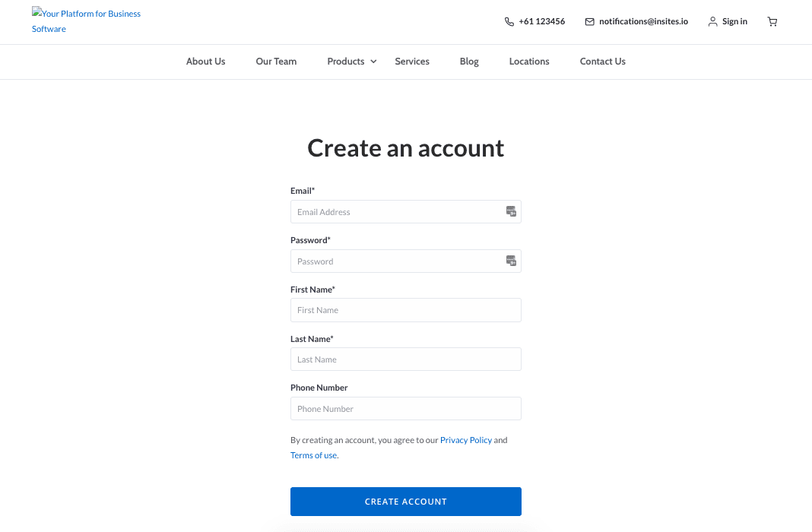Go to Our Team page
The height and width of the screenshot is (532, 812).
click(276, 62)
